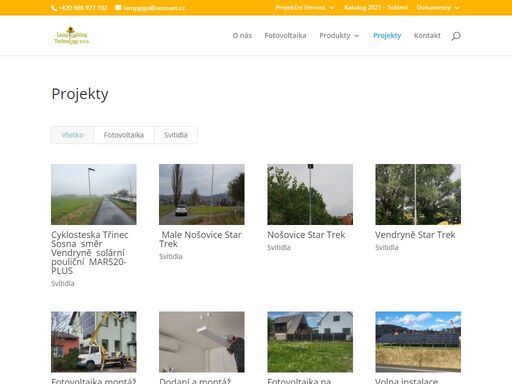
Task: Go to the Fotovoltaika nav page
Action: (x=285, y=35)
